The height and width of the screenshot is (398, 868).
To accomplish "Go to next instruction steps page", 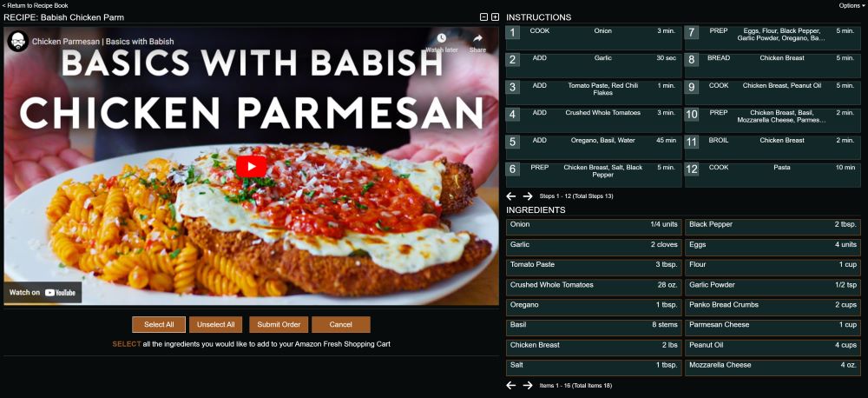I will point(528,196).
